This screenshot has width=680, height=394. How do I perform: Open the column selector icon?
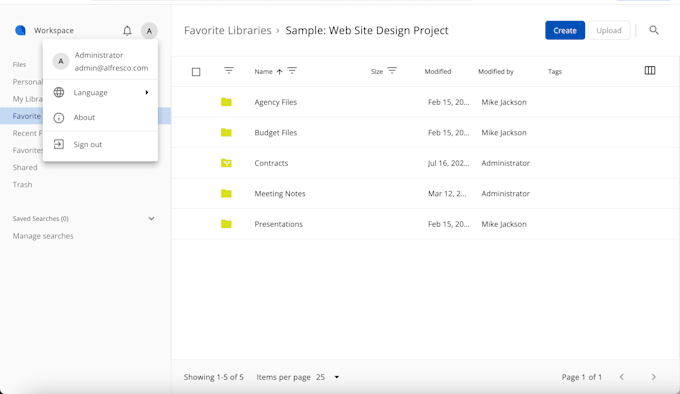[x=650, y=71]
